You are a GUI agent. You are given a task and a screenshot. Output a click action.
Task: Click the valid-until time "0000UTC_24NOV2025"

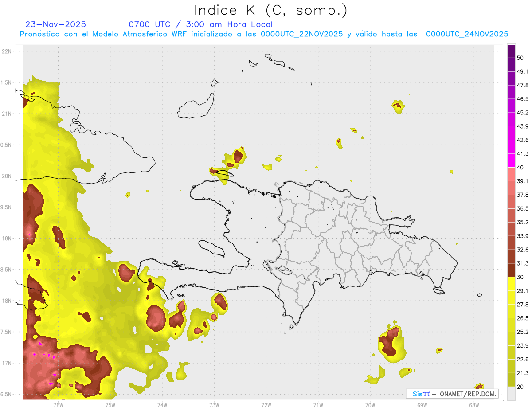(x=467, y=34)
